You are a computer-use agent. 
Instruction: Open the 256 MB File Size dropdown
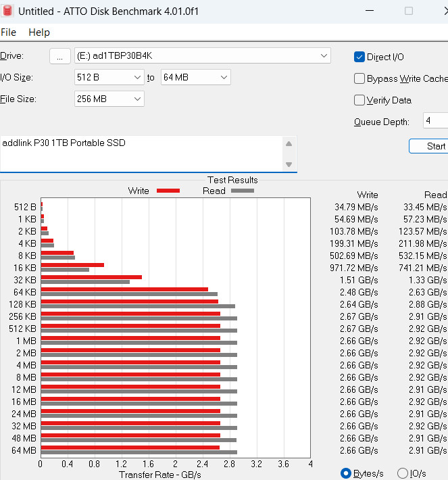(x=109, y=99)
